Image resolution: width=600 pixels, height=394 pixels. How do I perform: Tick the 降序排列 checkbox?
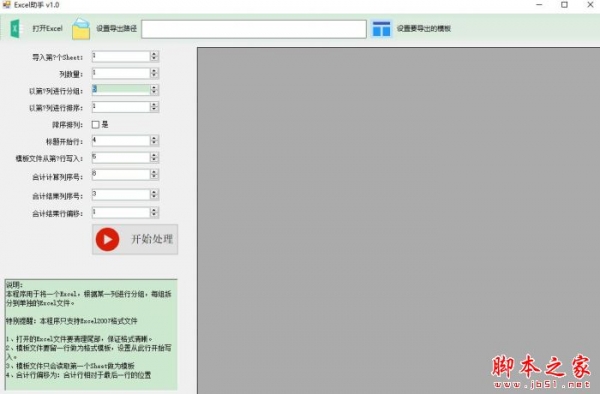tap(96, 124)
